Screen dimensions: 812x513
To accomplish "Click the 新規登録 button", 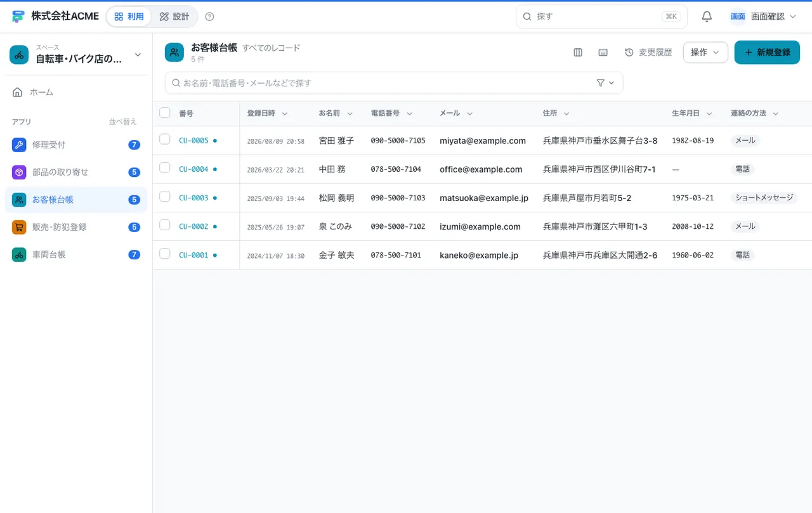I will (767, 53).
